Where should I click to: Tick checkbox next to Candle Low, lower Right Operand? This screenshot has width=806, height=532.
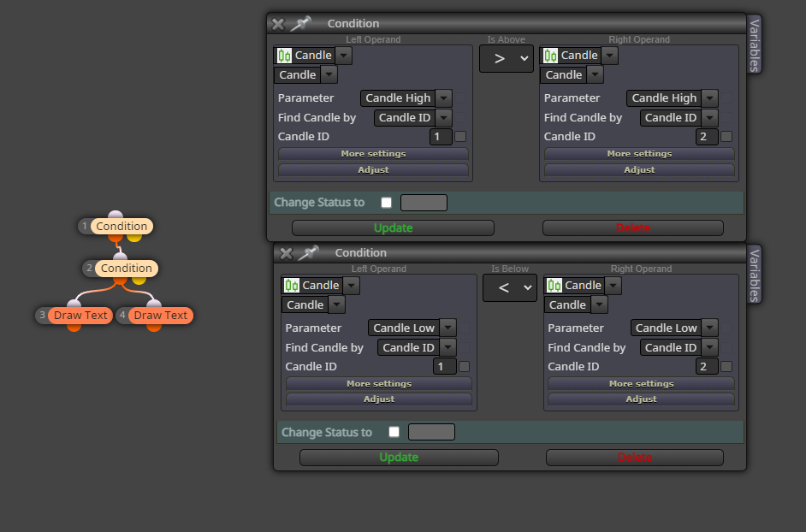tap(726, 328)
